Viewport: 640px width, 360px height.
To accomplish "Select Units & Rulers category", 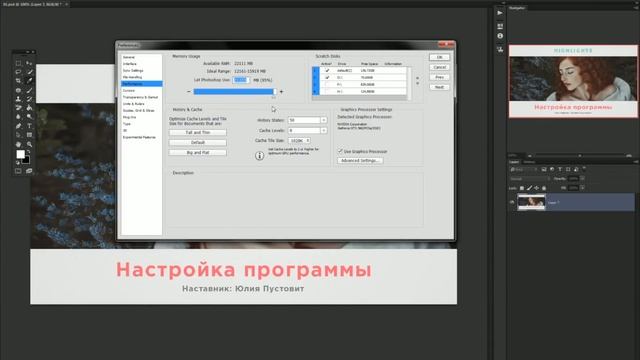I will tap(133, 104).
